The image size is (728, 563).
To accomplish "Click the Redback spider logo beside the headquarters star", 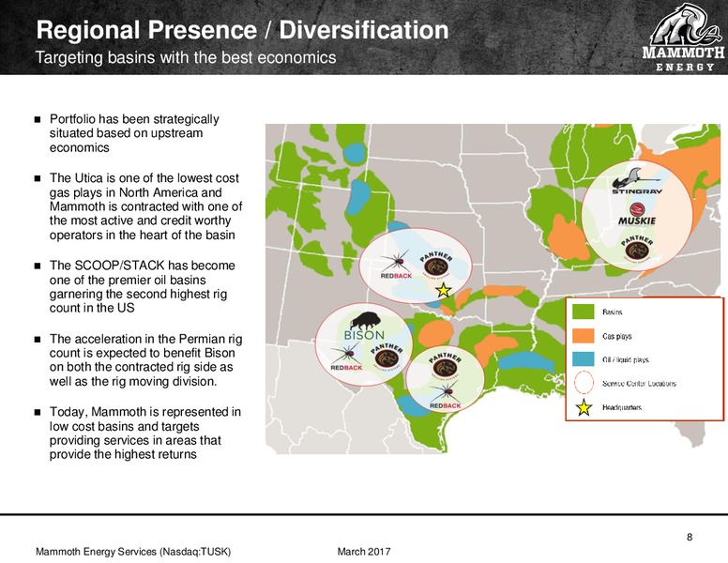I will pos(396,266).
